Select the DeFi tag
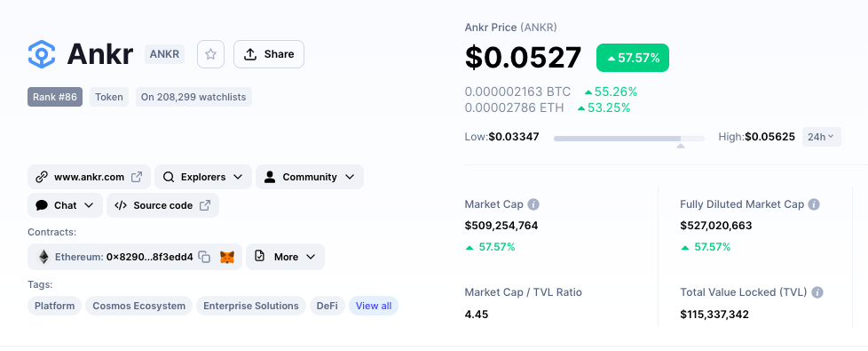 327,306
